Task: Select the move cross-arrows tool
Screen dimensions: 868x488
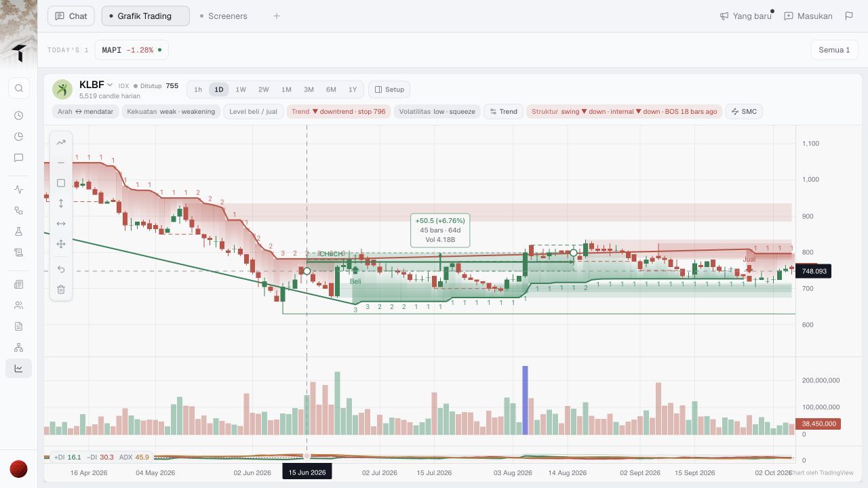Action: click(x=61, y=244)
